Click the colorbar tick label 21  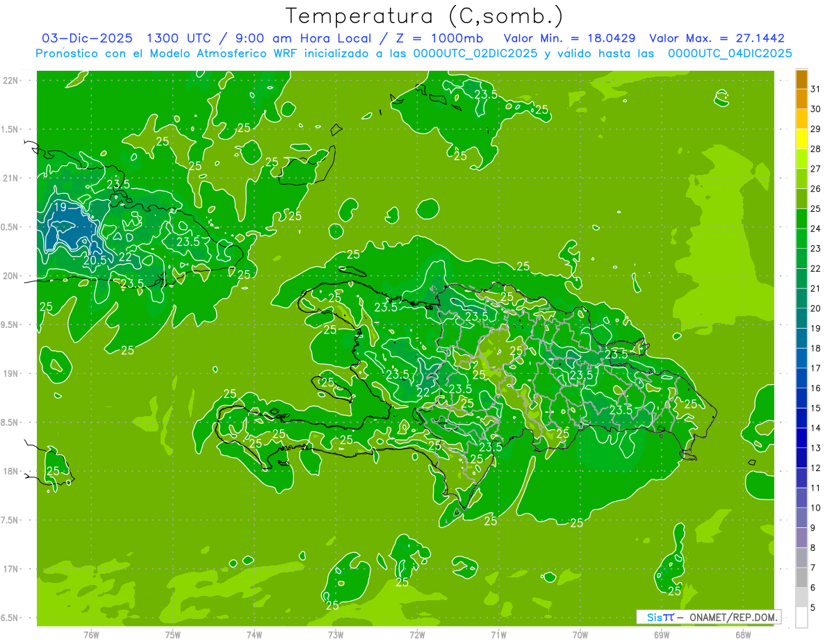[x=816, y=288]
